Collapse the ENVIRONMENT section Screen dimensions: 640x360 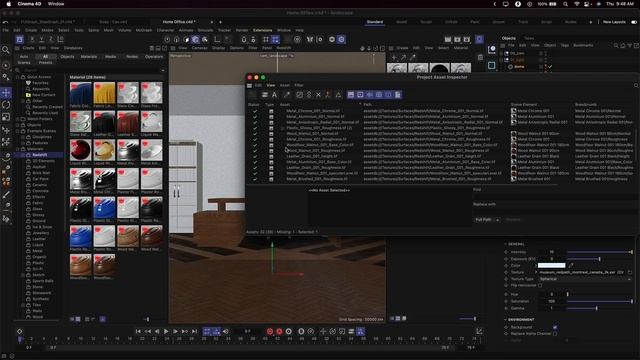[x=505, y=320]
